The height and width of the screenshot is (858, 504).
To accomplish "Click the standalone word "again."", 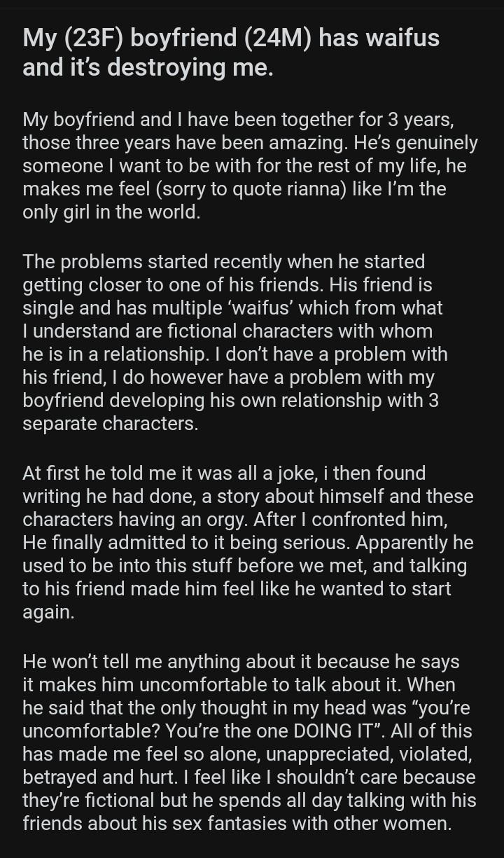I will click(x=48, y=611).
